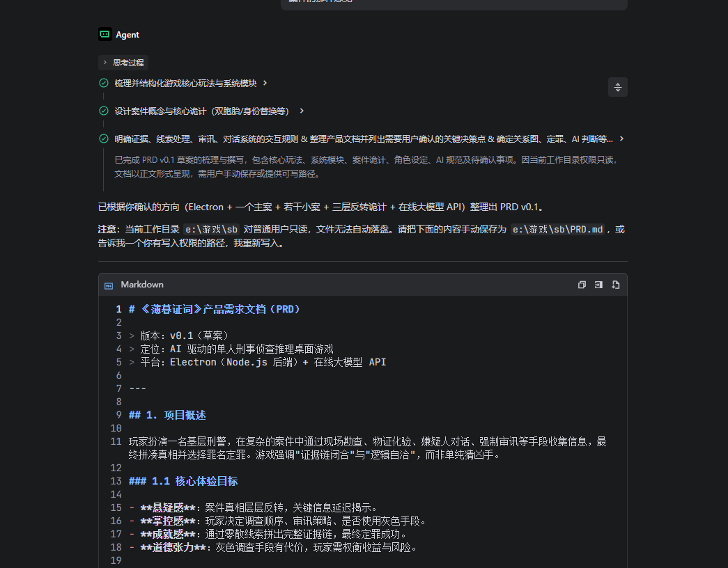Click the step title 设计案件概念与核心诡计
This screenshot has width=728, height=568.
pyautogui.click(x=202, y=111)
